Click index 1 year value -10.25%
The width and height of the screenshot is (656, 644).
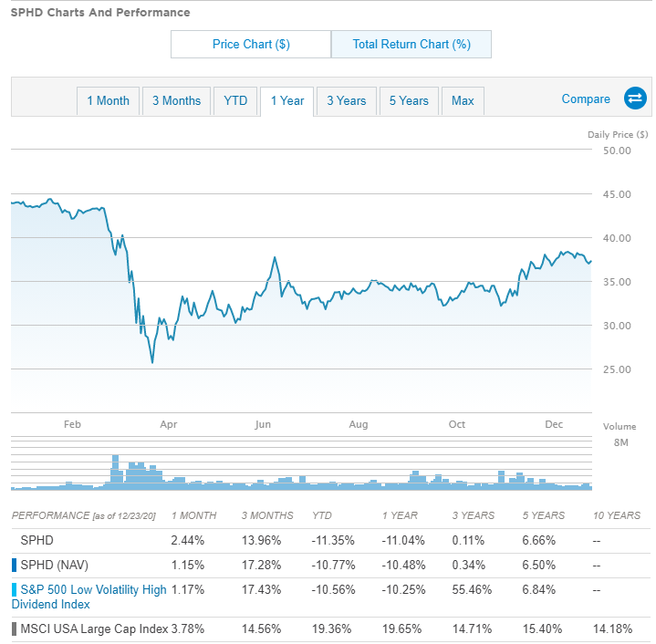tap(403, 589)
